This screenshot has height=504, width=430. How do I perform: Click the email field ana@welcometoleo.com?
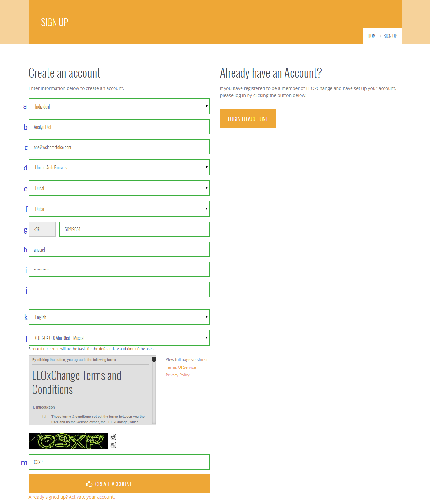pos(119,147)
